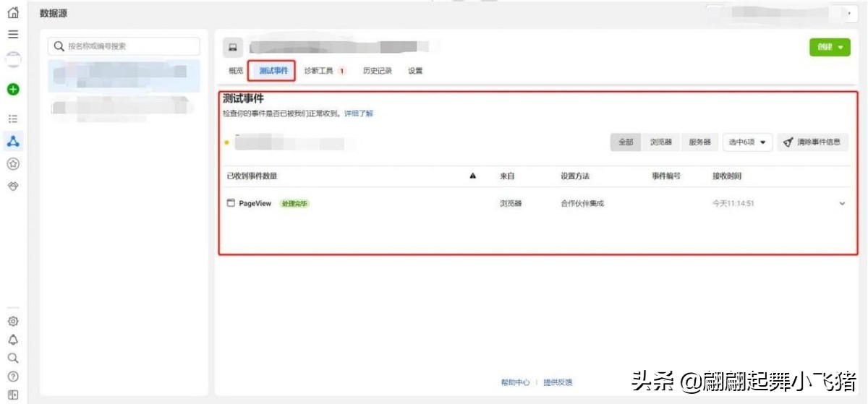Open the 选中6项 dropdown
Screen dimensions: 868x404
(x=748, y=142)
